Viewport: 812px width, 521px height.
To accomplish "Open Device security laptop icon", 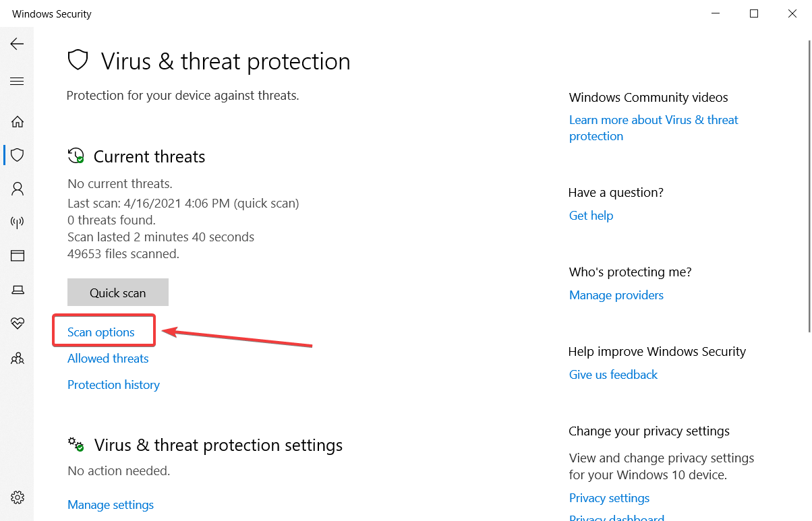I will point(18,290).
